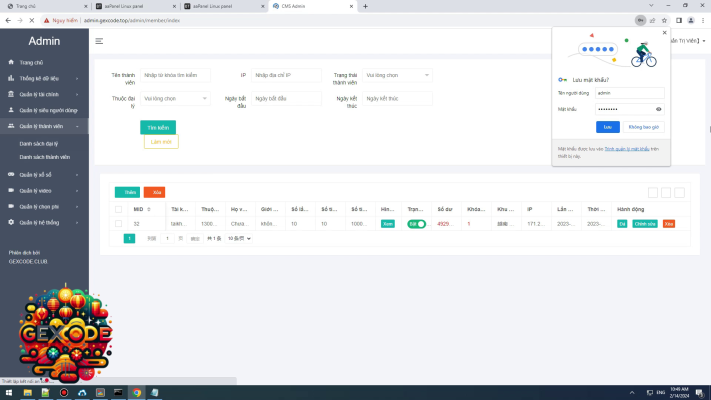Toggle the sidebar hamburger menu icon
This screenshot has width=711, height=400.
pyautogui.click(x=99, y=41)
